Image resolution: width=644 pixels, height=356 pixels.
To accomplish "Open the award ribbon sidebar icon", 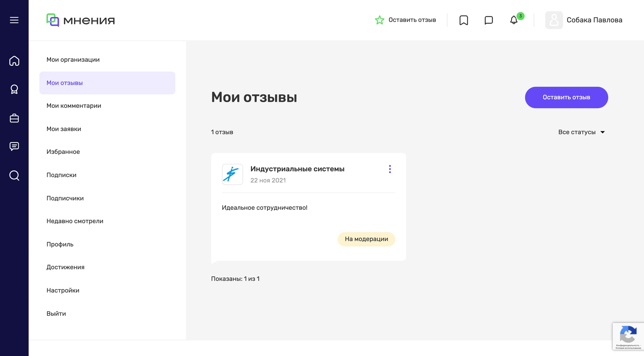I will point(14,89).
